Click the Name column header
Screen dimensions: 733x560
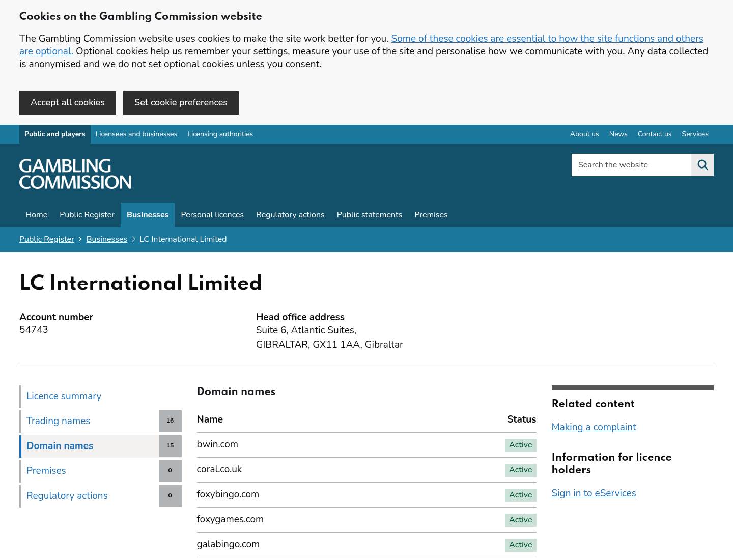pyautogui.click(x=210, y=419)
